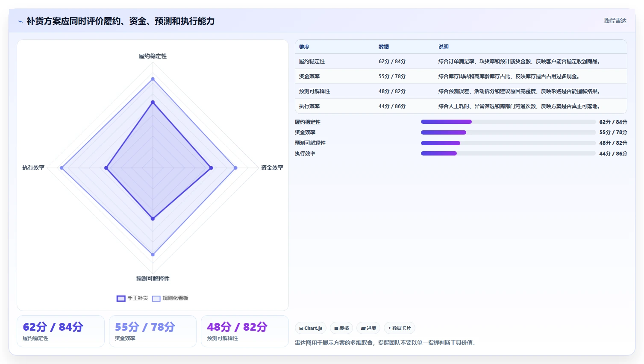Click the 履约稳定性 progress bar
The height and width of the screenshot is (364, 644).
pos(508,122)
